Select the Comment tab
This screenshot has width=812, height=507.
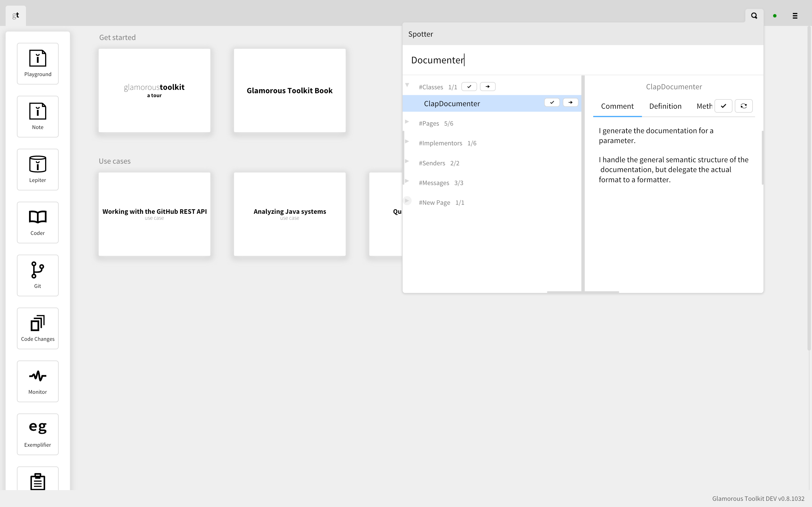pos(617,106)
